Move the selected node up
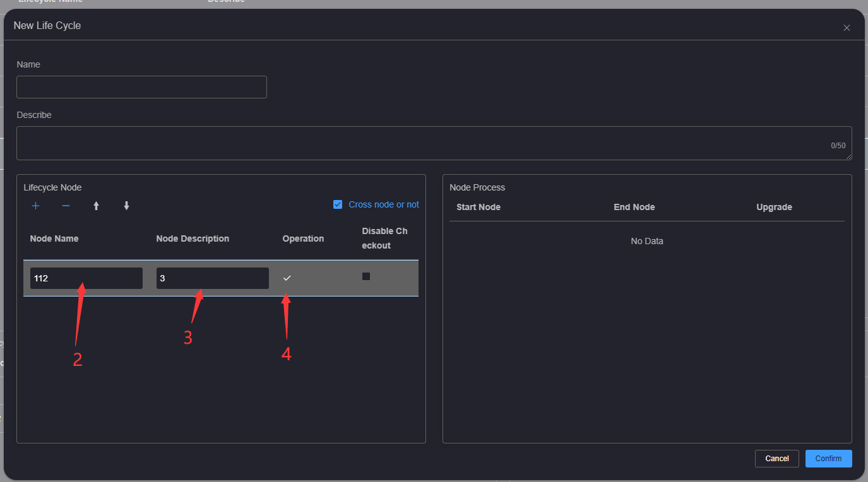868x482 pixels. tap(96, 206)
